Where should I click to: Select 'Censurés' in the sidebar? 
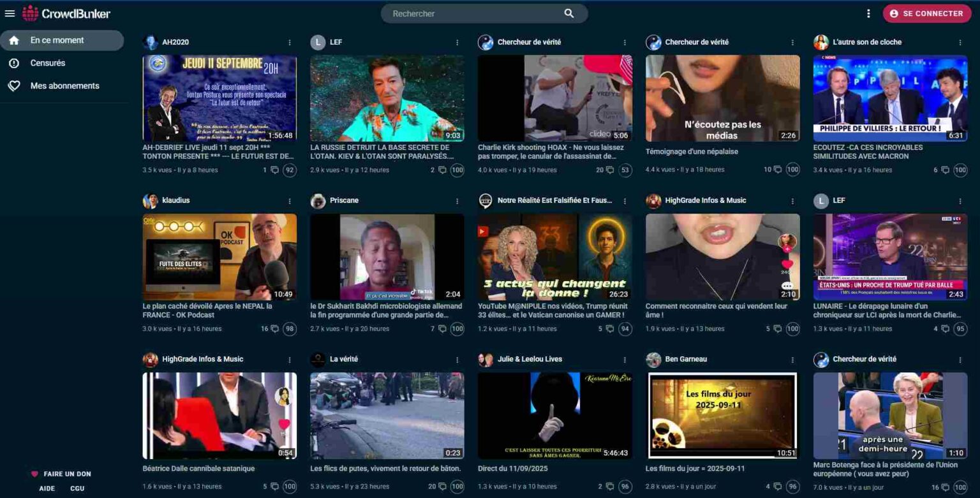49,62
